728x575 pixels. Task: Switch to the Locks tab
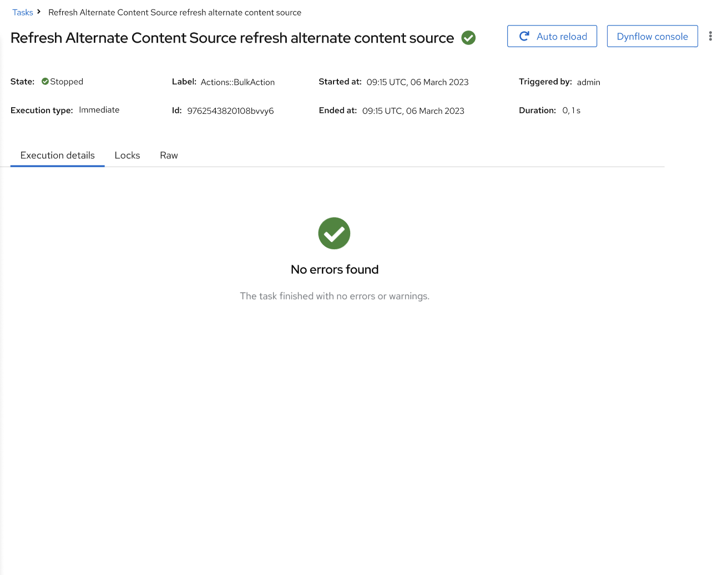[x=127, y=155]
